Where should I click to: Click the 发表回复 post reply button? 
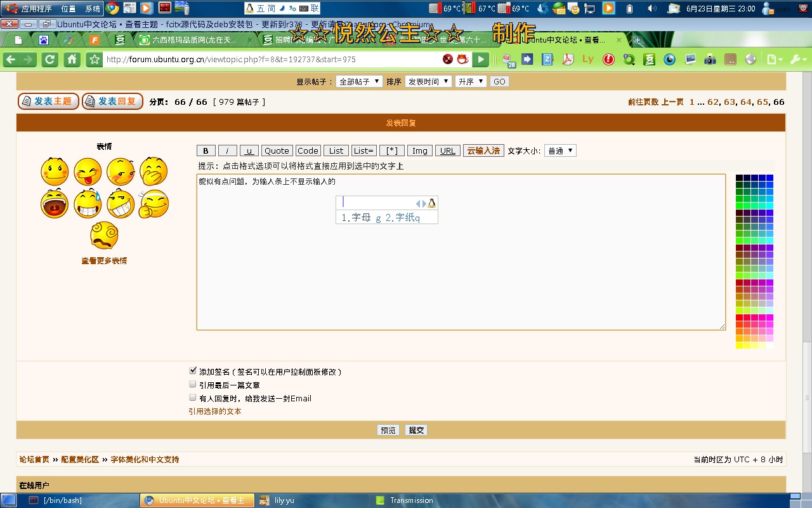click(112, 102)
